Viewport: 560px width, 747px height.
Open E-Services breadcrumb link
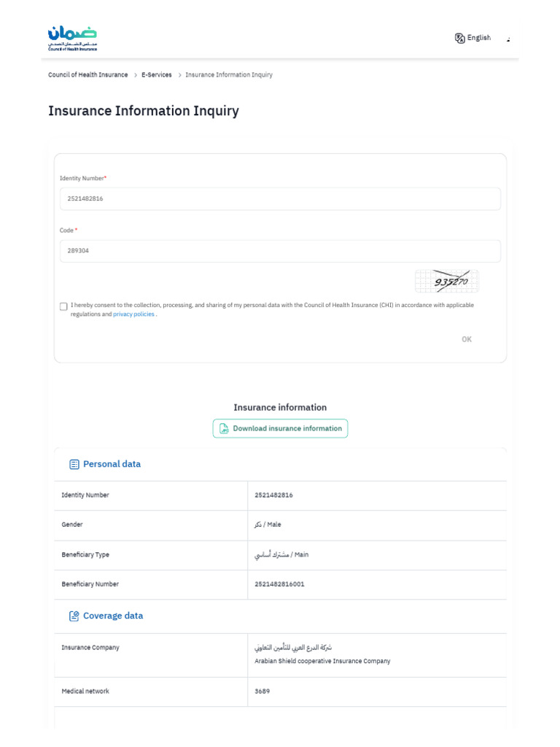tap(157, 75)
